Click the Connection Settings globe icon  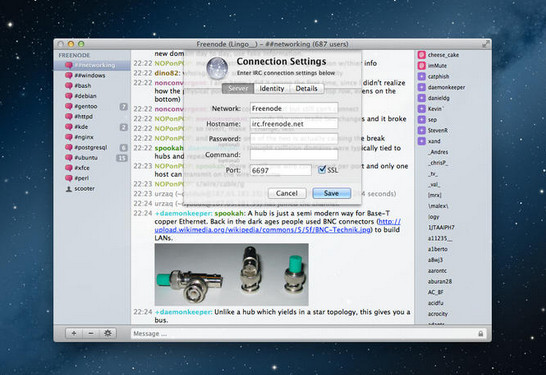tap(217, 68)
